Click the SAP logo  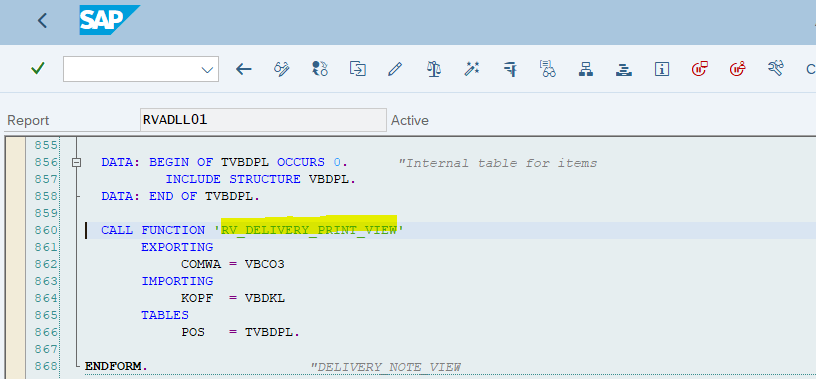(109, 20)
